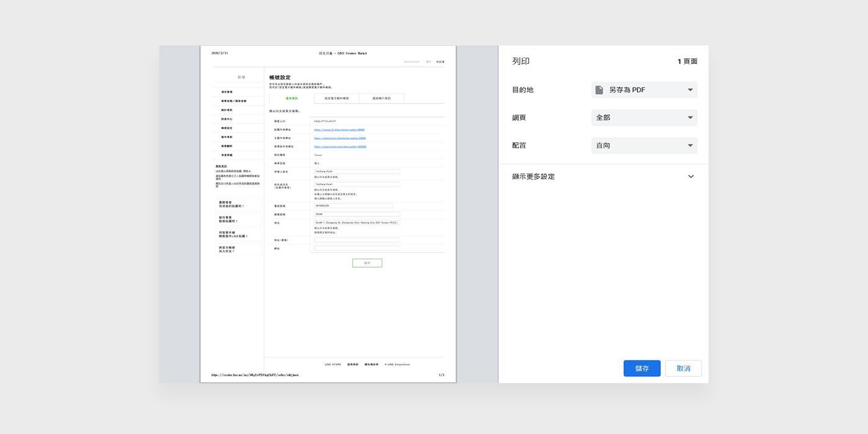Click the 取消 button
This screenshot has height=434, width=868.
(683, 368)
